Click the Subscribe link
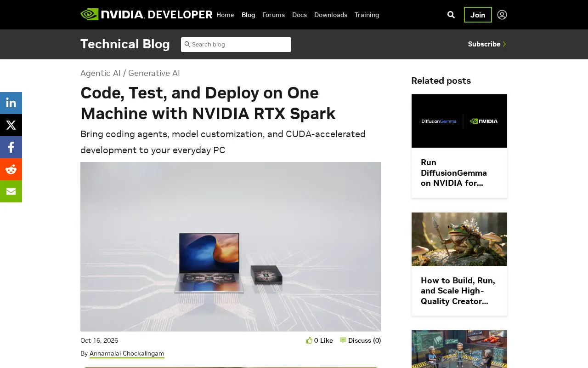 click(x=484, y=44)
